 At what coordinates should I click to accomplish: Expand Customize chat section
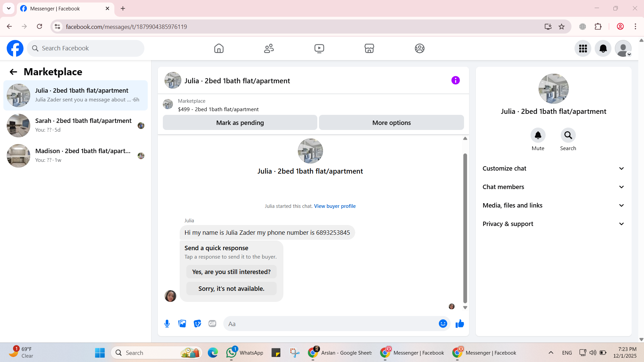[554, 169]
